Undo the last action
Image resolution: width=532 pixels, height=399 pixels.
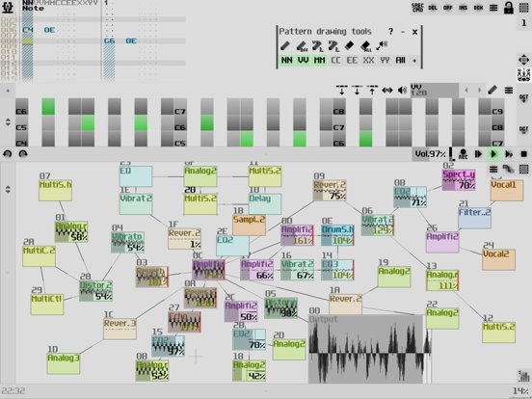8,153
